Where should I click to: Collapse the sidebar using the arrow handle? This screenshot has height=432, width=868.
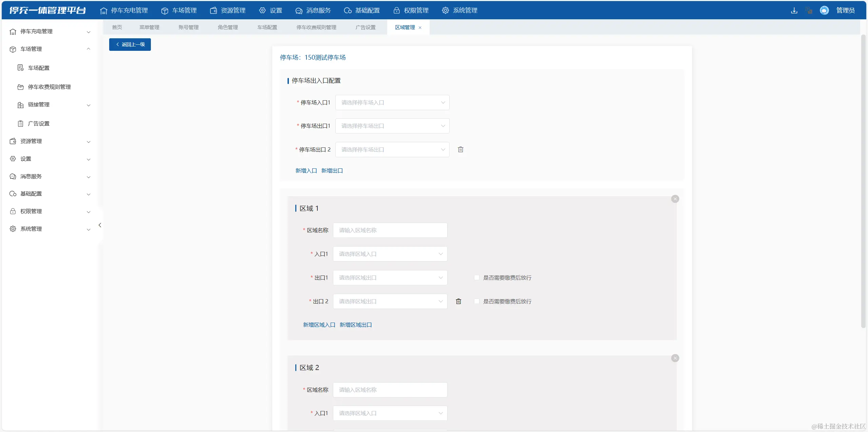point(100,225)
